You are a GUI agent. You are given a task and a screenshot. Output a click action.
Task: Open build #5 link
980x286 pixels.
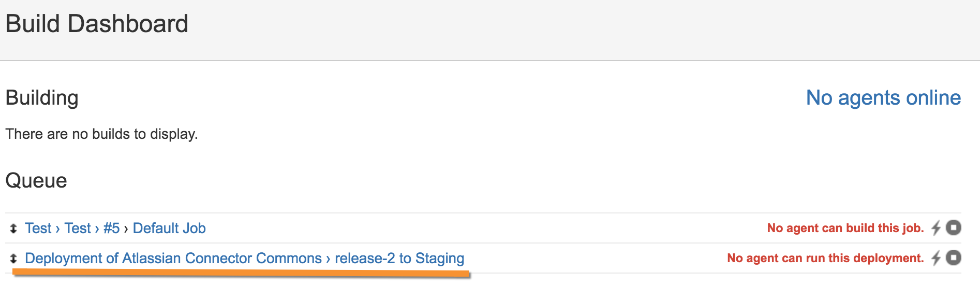coord(111,228)
